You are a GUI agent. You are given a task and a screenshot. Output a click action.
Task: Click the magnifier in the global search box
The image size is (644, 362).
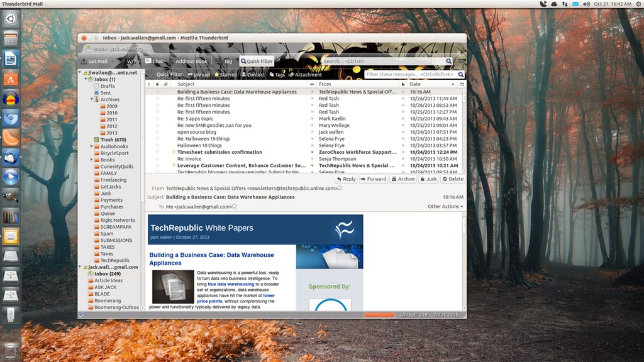click(448, 61)
